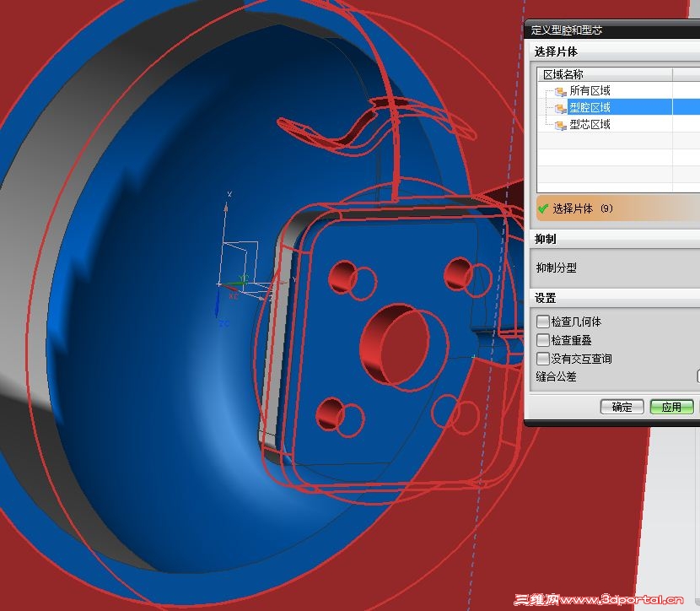Collapse the 抑制 section header
Viewport: 700px width, 611px height.
[x=615, y=239]
